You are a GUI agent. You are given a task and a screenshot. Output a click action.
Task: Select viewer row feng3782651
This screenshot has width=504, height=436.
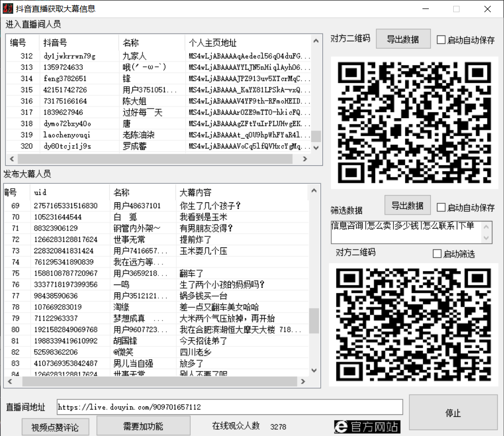[158, 78]
